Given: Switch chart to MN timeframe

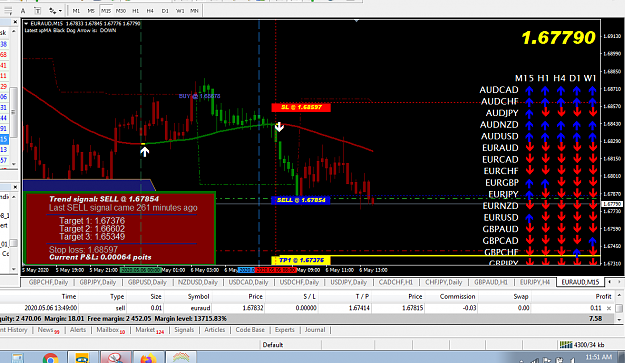Looking at the screenshot, I should (x=194, y=11).
